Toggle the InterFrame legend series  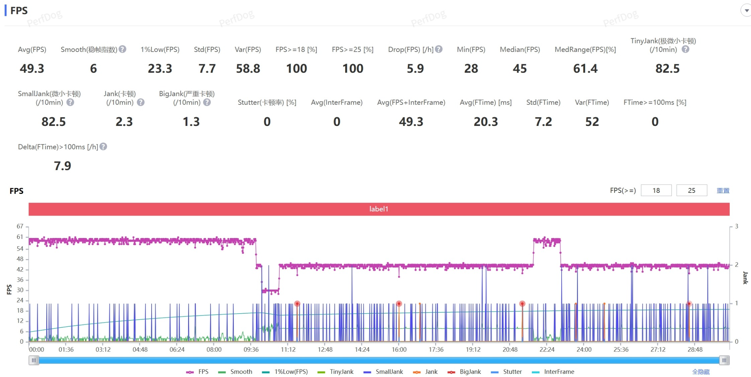[553, 372]
